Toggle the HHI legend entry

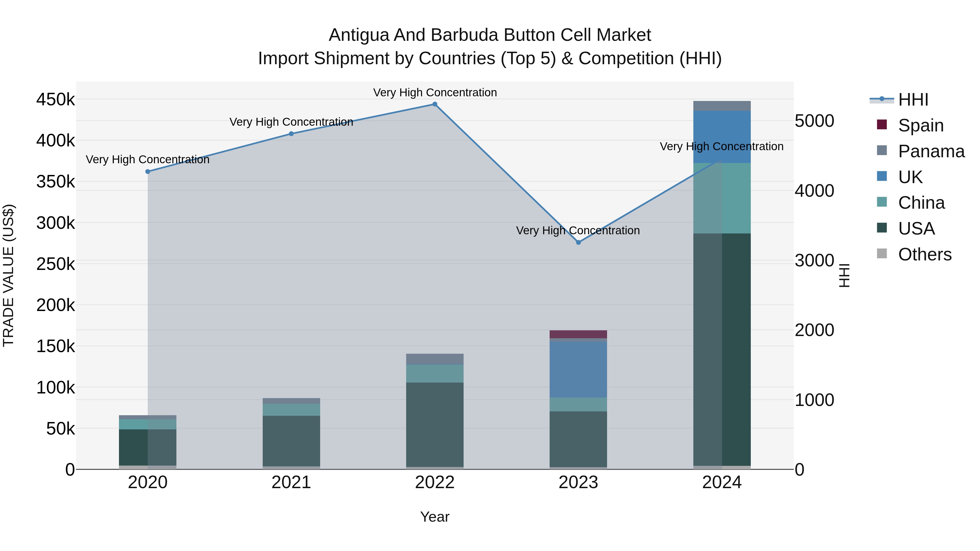click(899, 100)
